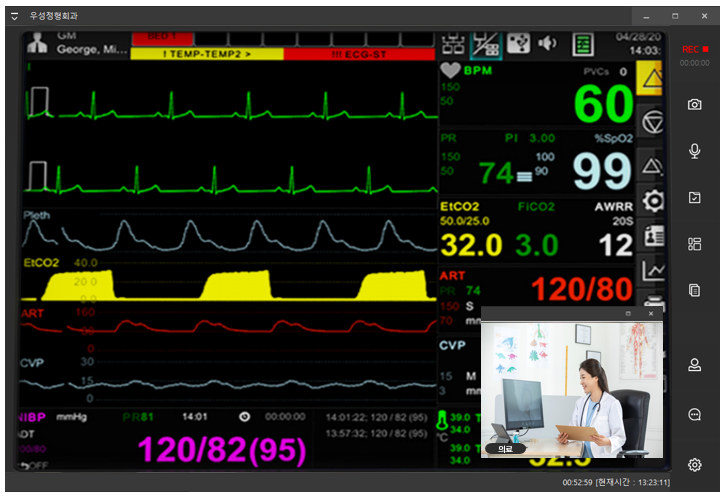
Task: Click the CVP waveform label
Action: click(31, 363)
